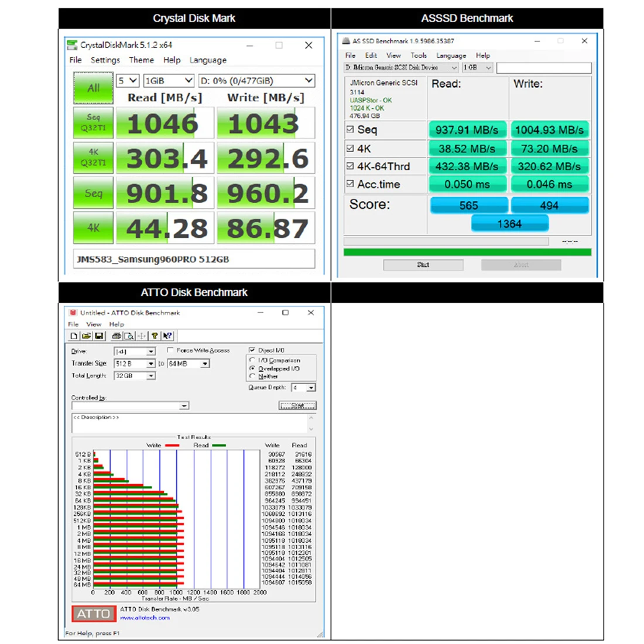This screenshot has height=644, width=644.
Task: Open AS SSD View menu
Action: (x=393, y=56)
